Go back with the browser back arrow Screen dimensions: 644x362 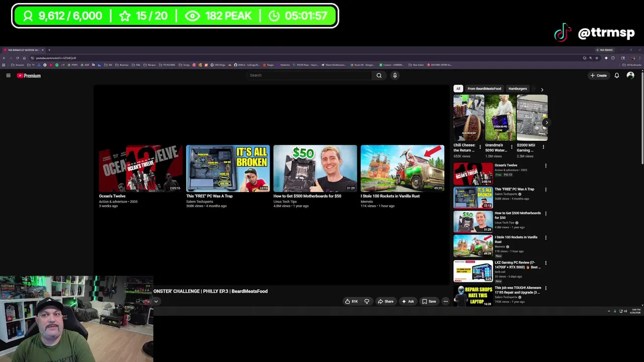tap(4, 58)
